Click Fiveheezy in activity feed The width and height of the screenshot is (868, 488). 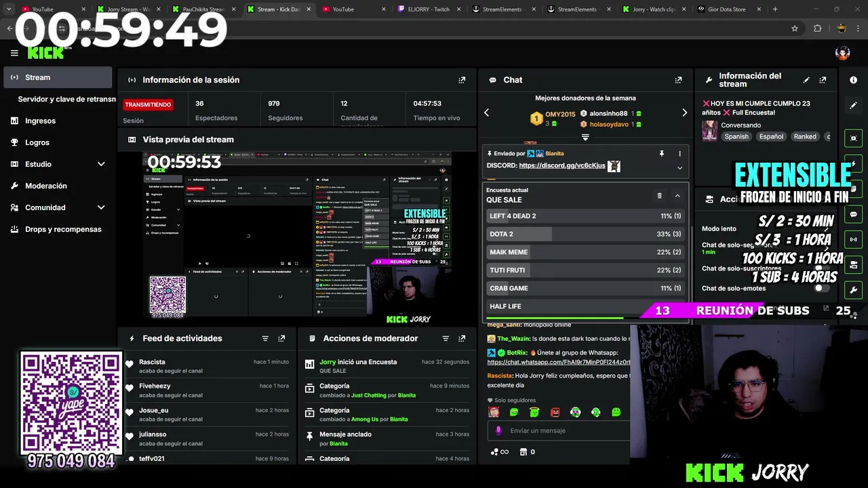(155, 386)
